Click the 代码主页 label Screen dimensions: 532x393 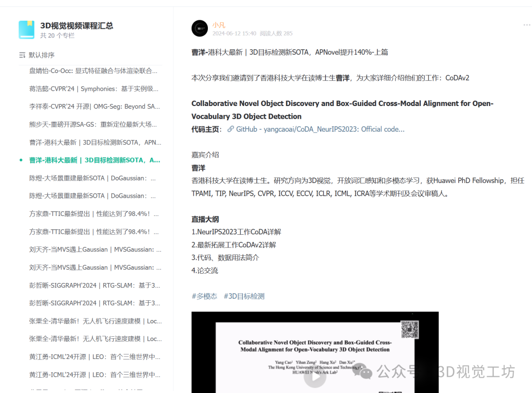click(206, 129)
